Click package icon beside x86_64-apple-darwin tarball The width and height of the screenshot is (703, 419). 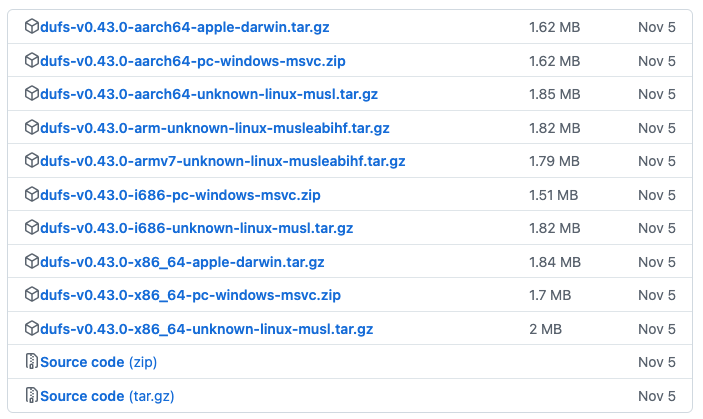coord(32,262)
